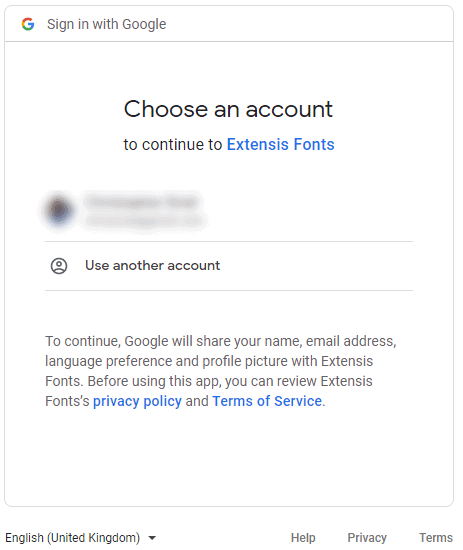Click the Choose an account heading
The image size is (463, 550).
coord(228,109)
